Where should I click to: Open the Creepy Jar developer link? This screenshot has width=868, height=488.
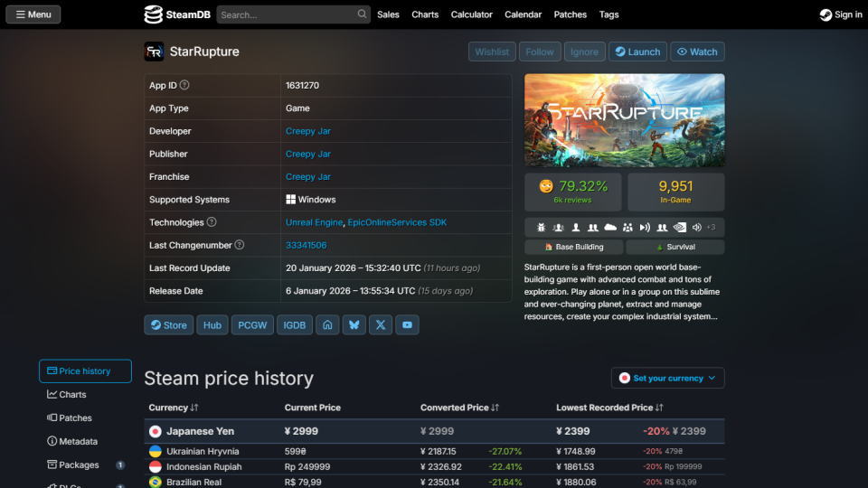308,131
